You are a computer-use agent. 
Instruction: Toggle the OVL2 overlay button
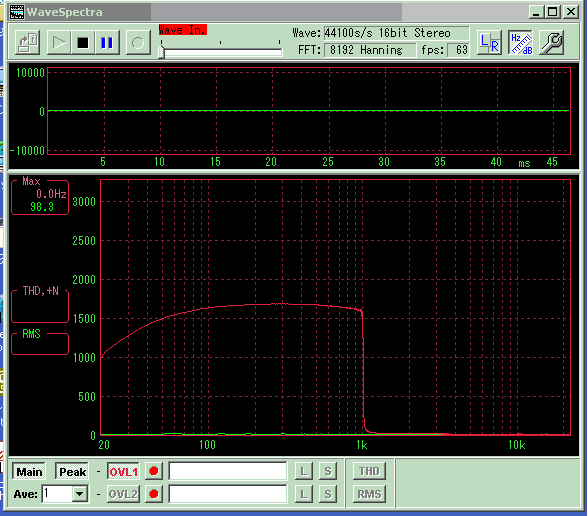[x=123, y=494]
